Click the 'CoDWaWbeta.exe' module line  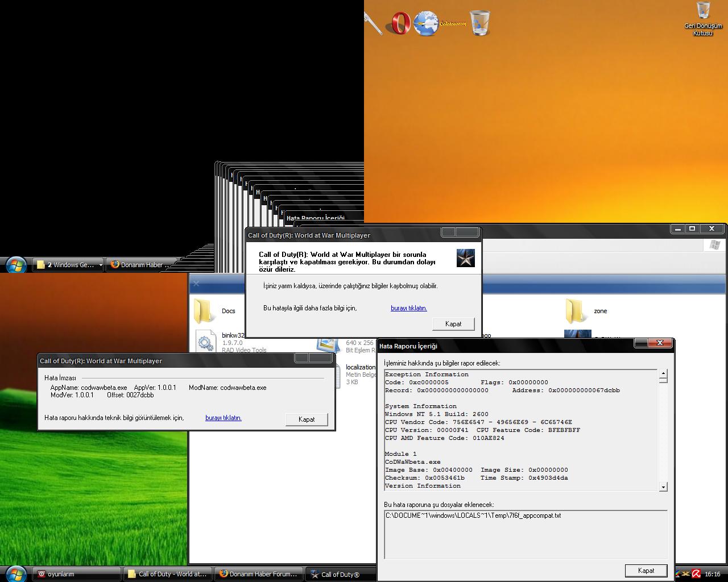413,462
